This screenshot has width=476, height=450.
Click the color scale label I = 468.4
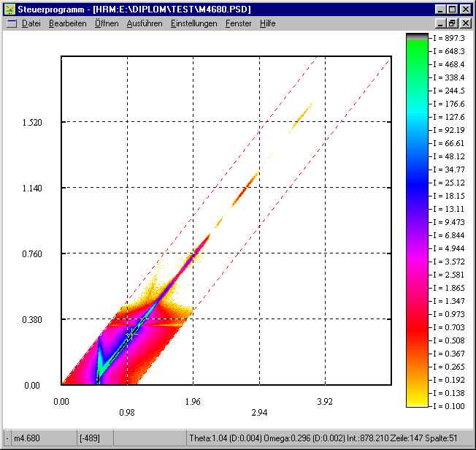pyautogui.click(x=449, y=64)
